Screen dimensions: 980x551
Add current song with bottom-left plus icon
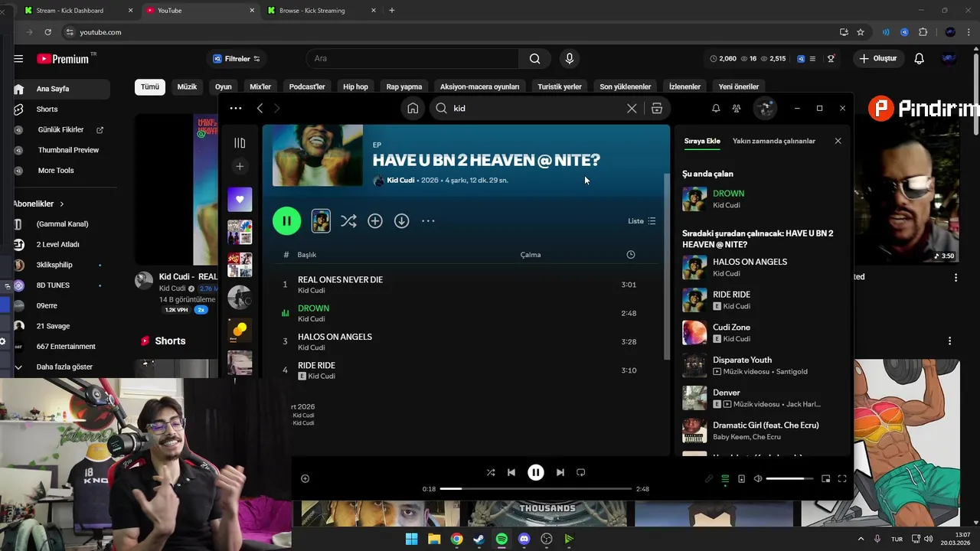point(305,479)
